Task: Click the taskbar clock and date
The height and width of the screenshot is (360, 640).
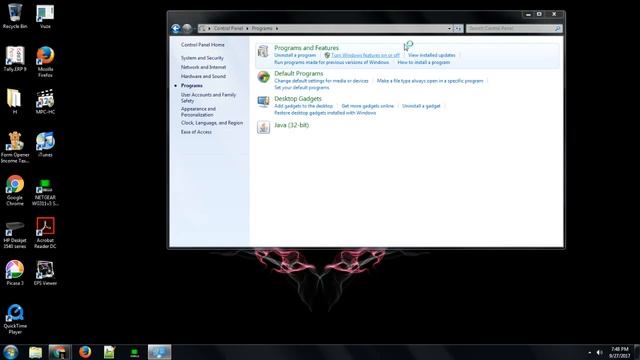Action: [619, 353]
